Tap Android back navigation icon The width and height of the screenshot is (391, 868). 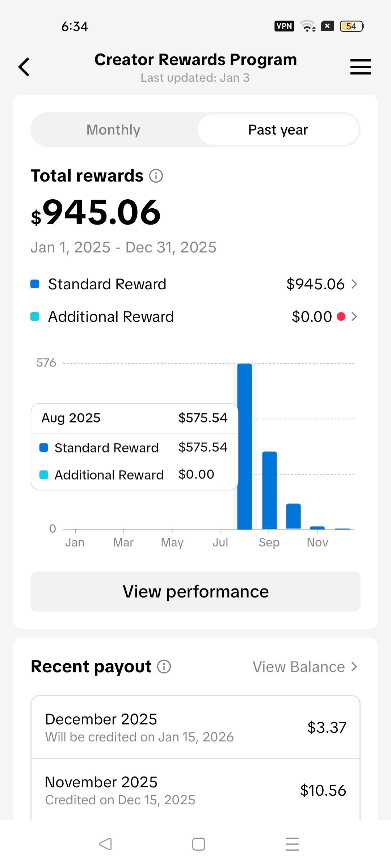point(105,844)
